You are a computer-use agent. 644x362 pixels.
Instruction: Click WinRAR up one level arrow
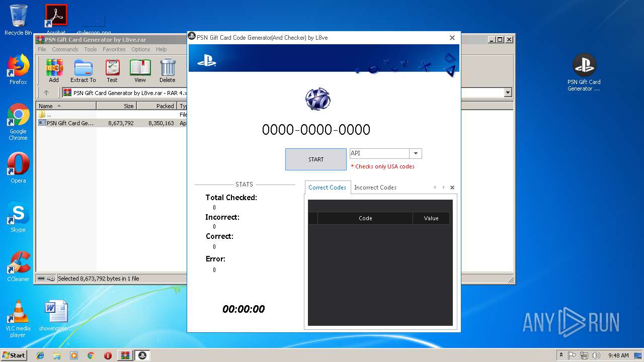(46, 93)
